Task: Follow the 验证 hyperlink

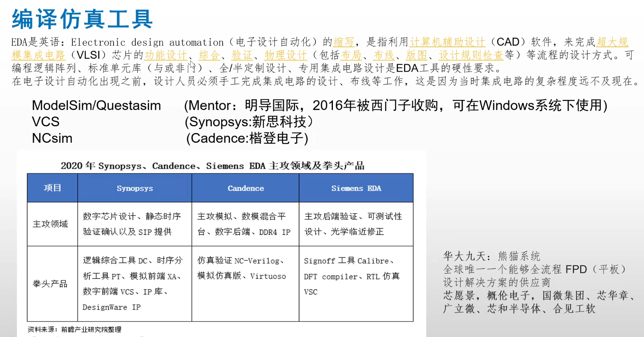Action: click(242, 55)
